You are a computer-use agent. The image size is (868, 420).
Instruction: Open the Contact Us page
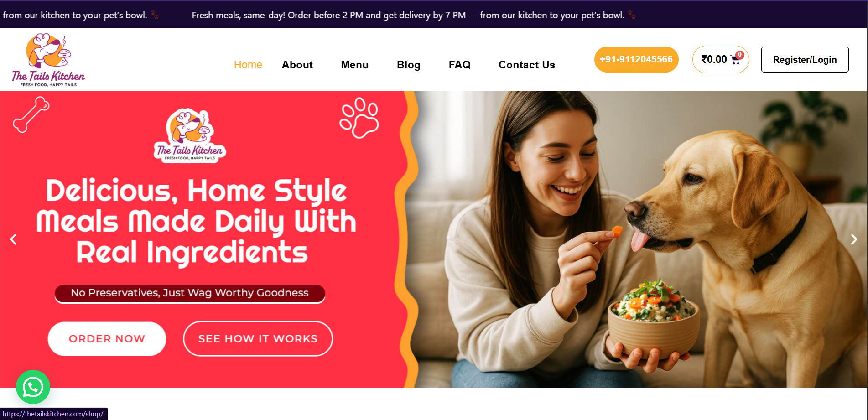[x=527, y=65]
